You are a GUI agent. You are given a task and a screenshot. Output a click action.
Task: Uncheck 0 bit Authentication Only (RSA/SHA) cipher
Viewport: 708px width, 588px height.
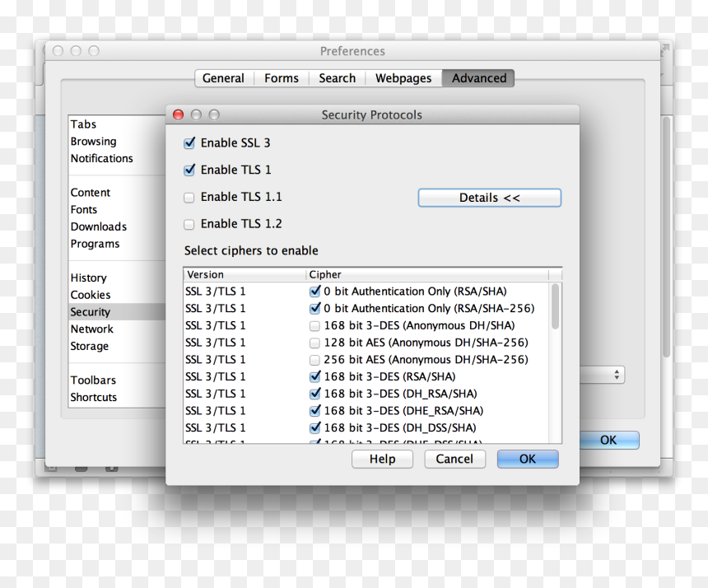(x=314, y=292)
